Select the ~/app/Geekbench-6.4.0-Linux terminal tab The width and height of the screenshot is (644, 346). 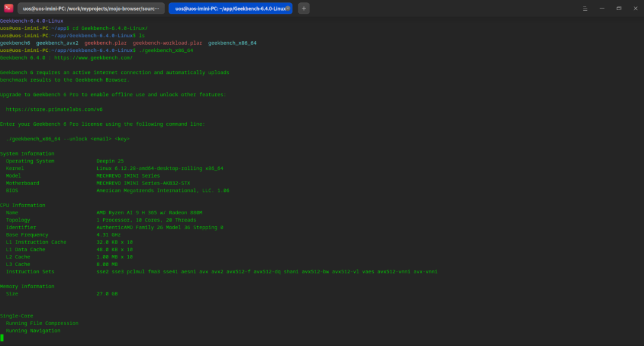click(x=230, y=8)
